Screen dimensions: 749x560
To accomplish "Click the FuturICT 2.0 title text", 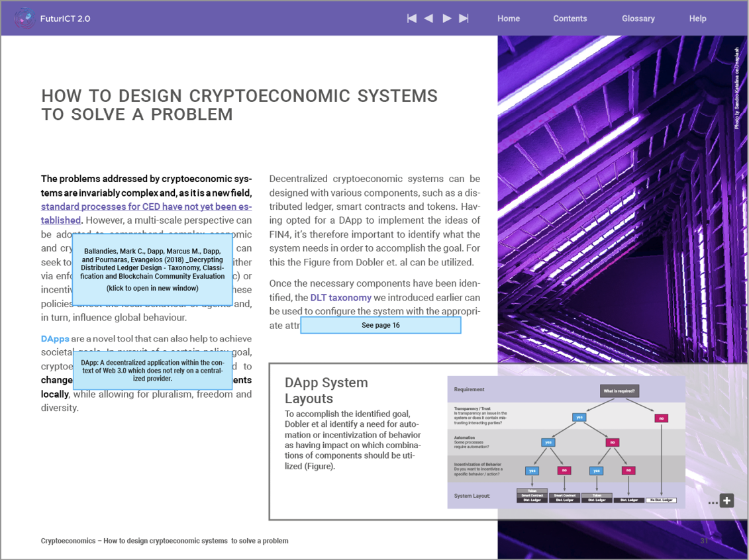I will (65, 19).
